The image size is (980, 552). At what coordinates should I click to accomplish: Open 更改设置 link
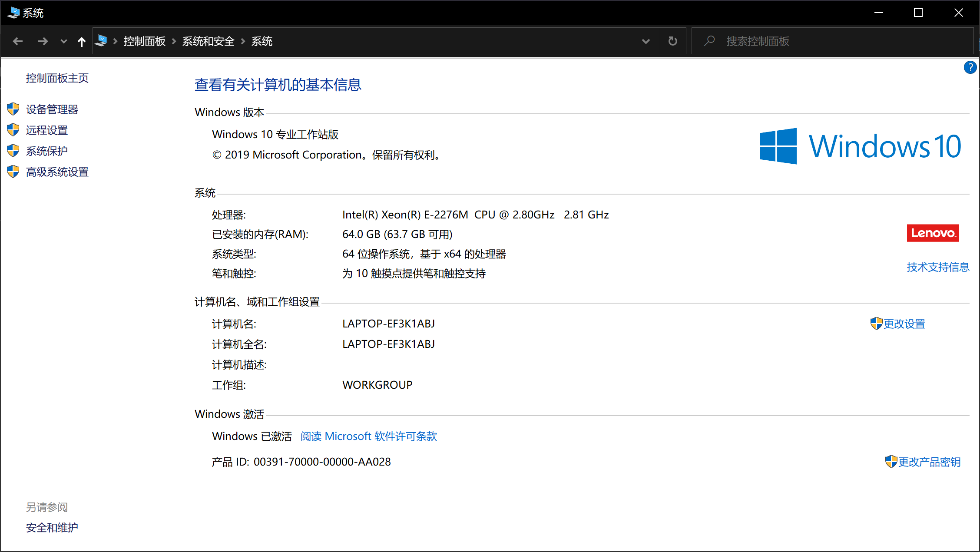(904, 324)
